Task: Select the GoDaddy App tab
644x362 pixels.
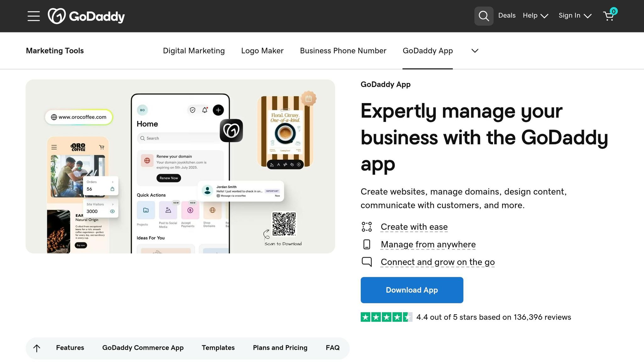Action: [x=428, y=51]
